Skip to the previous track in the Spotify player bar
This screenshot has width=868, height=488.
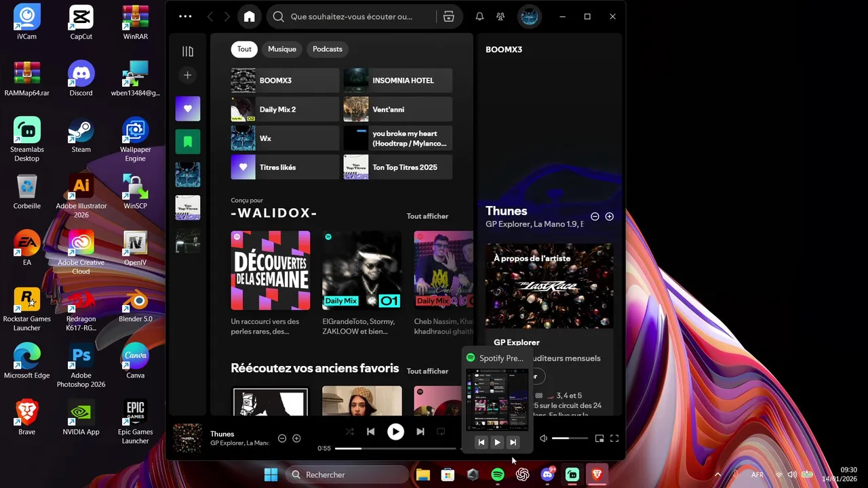[370, 432]
